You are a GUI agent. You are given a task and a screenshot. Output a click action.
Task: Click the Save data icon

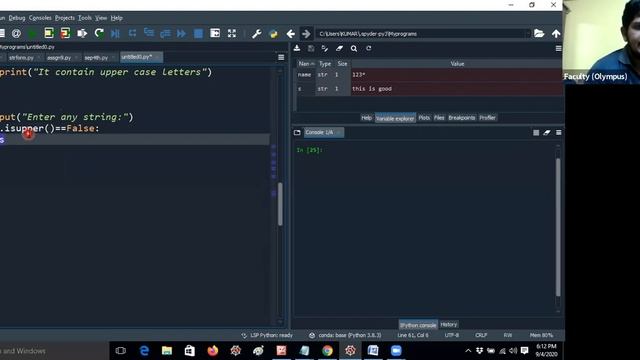pyautogui.click(x=311, y=48)
